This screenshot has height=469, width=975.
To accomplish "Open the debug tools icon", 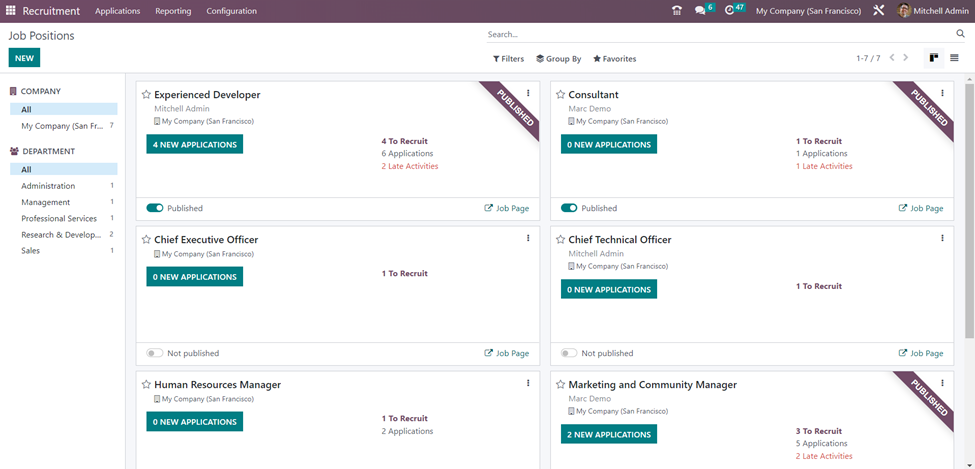I will (879, 11).
